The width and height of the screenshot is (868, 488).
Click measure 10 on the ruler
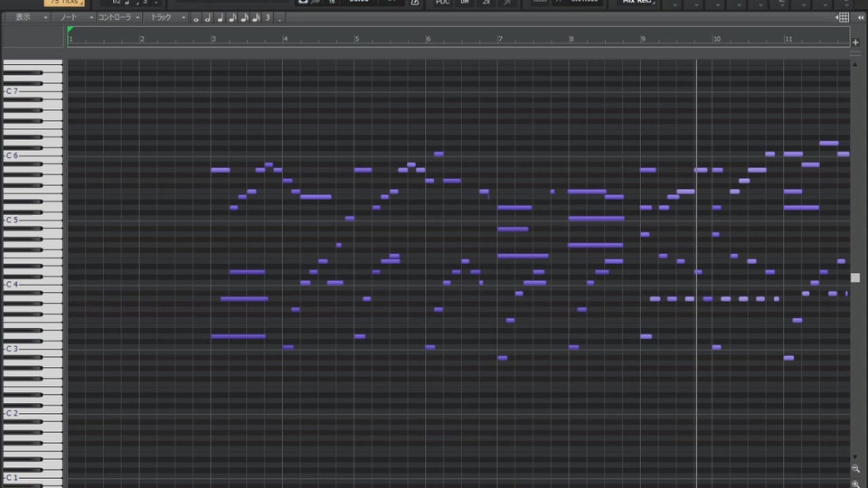point(716,39)
